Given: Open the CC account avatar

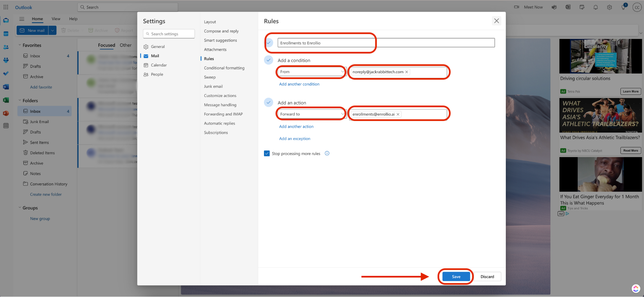Looking at the screenshot, I should (x=637, y=7).
